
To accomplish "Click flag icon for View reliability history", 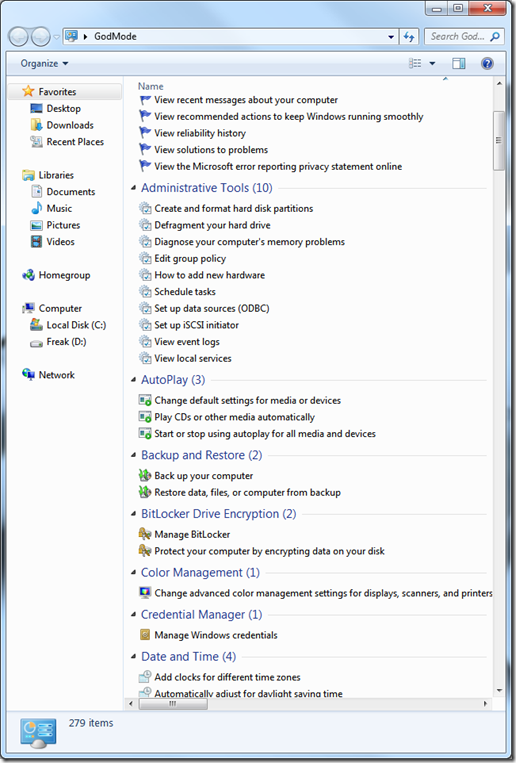I will tap(145, 133).
